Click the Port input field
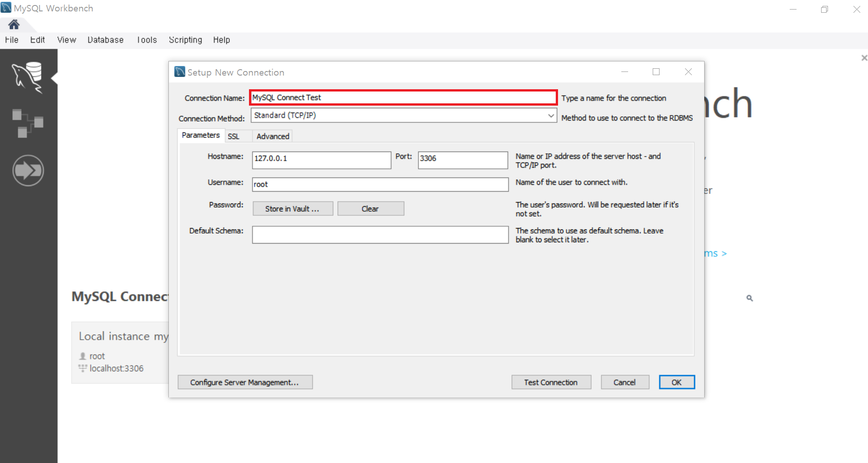 463,160
